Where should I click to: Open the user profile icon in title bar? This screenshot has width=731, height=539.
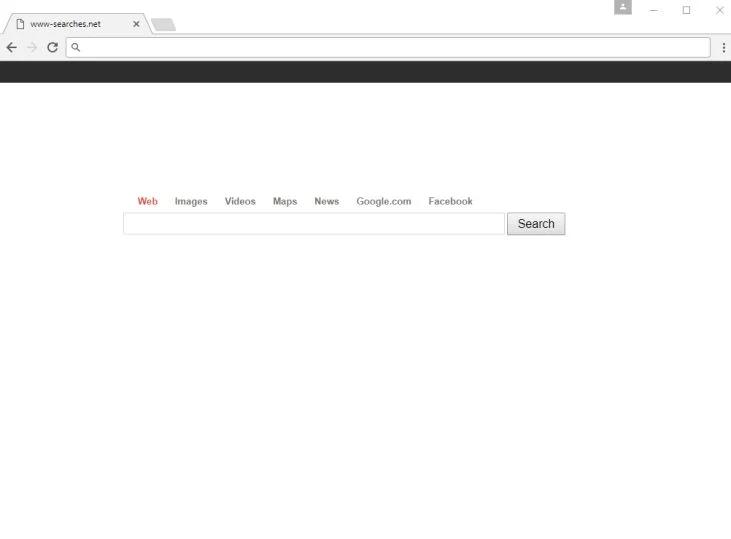623,7
